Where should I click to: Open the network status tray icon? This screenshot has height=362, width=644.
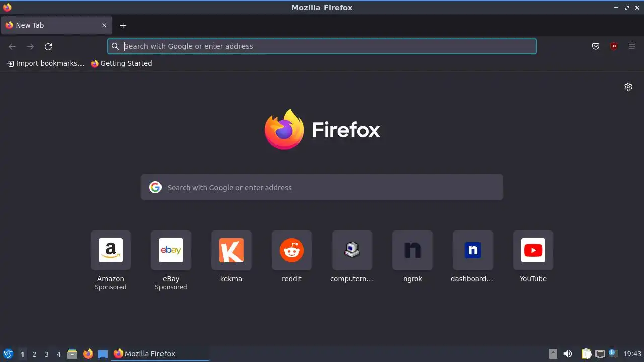tap(600, 354)
